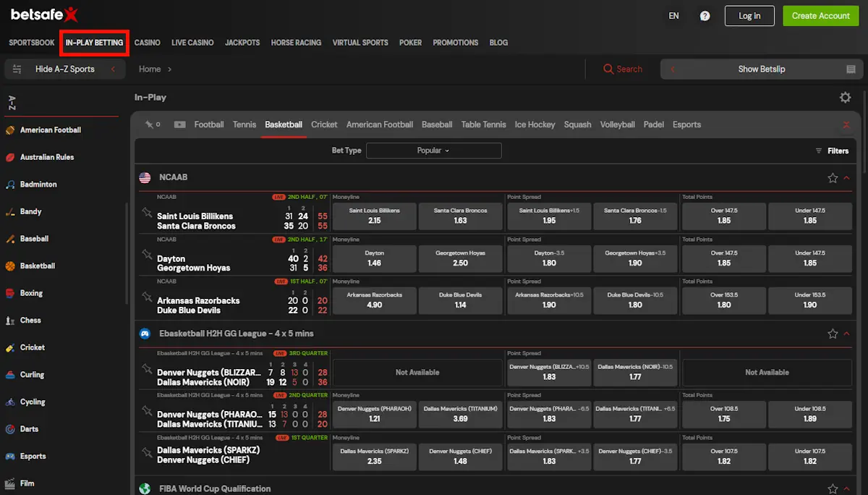Screen dimensions: 868x495
Task: Click the Log in button
Action: pos(749,15)
